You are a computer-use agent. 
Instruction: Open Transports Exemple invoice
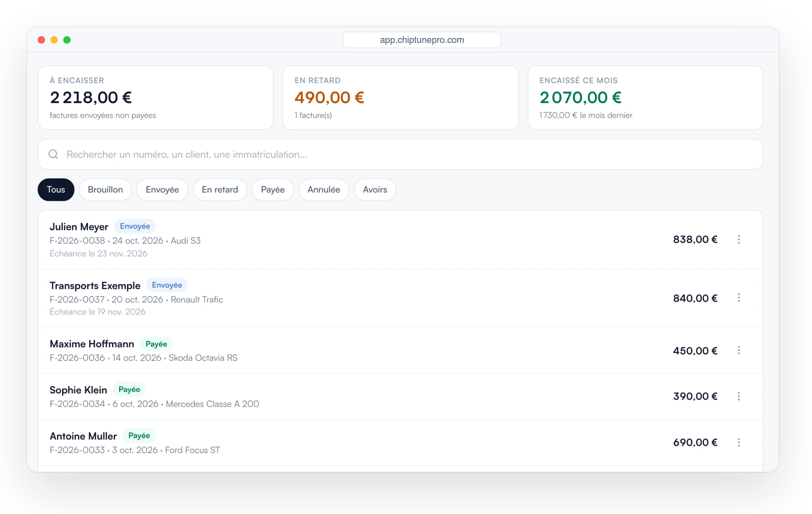coord(400,298)
